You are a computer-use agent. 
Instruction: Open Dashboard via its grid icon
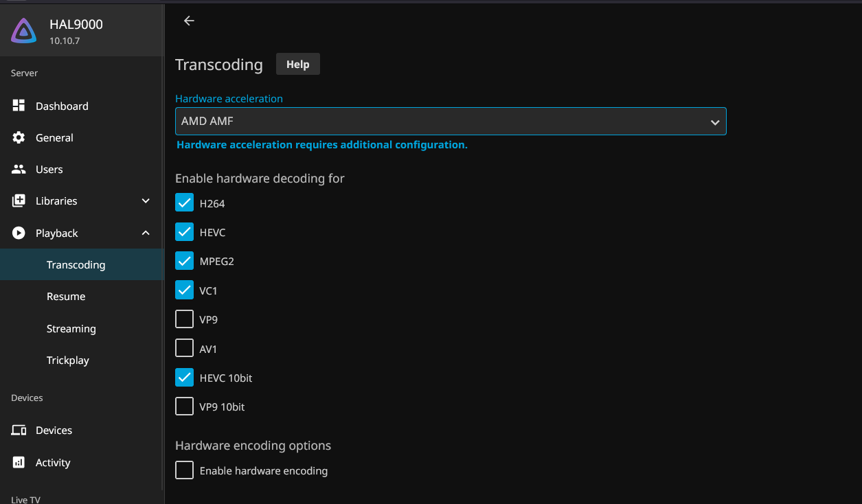[19, 106]
